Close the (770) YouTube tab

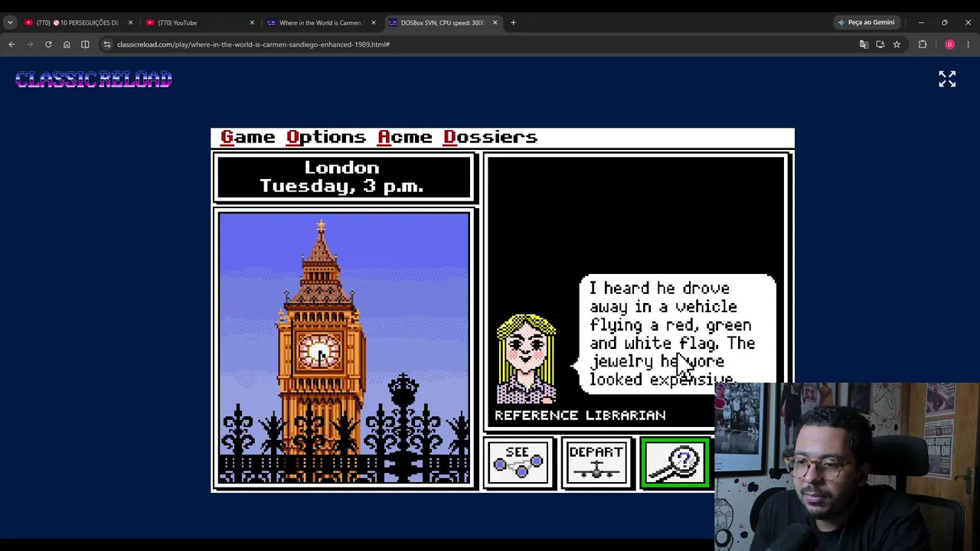point(252,23)
